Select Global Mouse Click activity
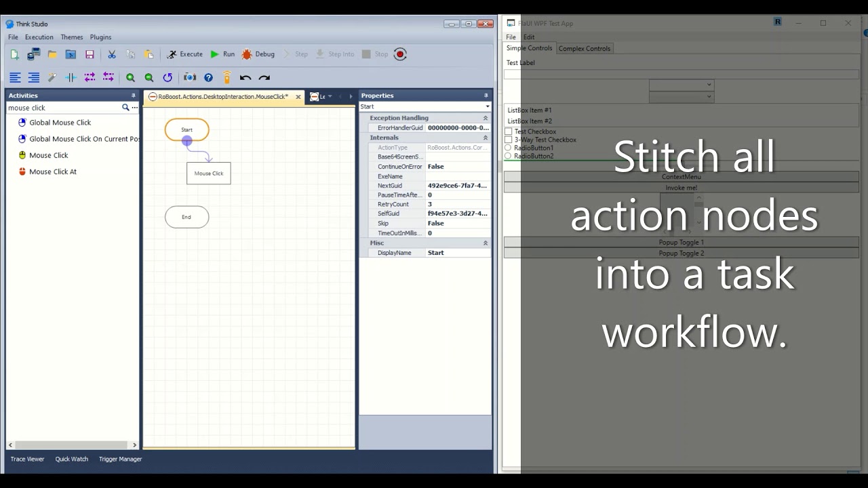The width and height of the screenshot is (868, 488). coord(54,123)
